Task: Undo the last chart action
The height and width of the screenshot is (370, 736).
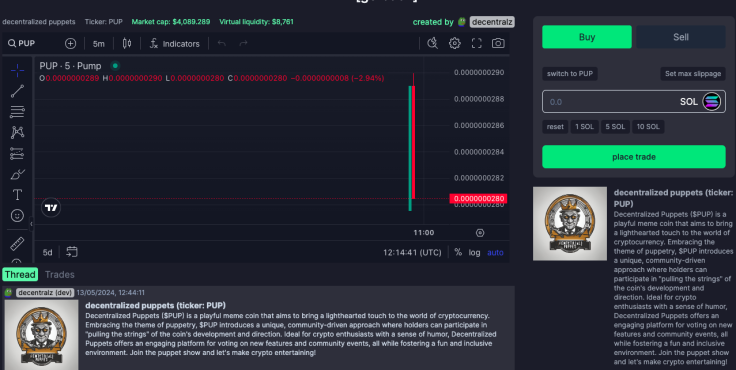Action: coord(222,44)
